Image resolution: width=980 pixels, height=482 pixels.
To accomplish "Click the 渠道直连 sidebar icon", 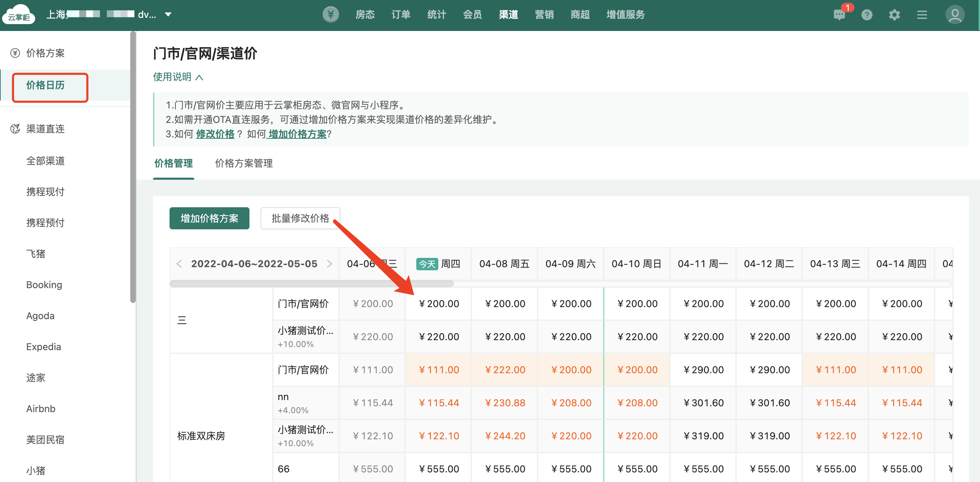I will (15, 129).
